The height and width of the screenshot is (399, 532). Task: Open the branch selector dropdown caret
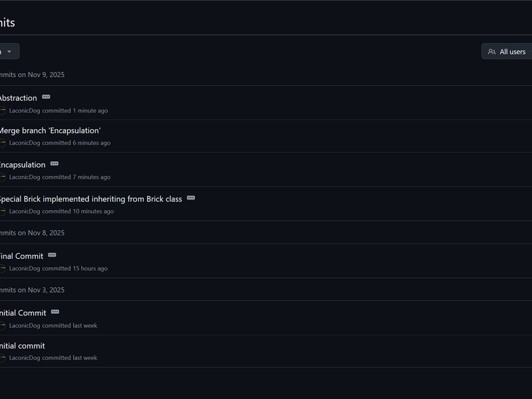(x=9, y=52)
